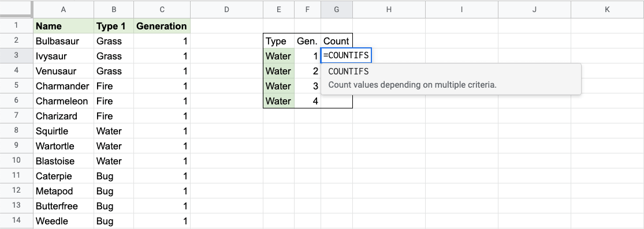Viewport: 644px width, 229px height.
Task: Select the Squirtle cell
Action: tap(64, 131)
